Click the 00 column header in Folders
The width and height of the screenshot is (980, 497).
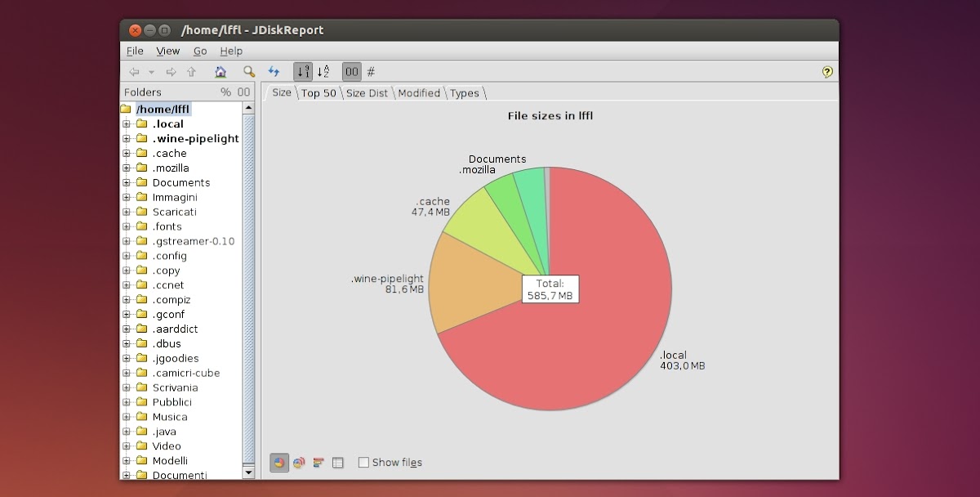243,92
